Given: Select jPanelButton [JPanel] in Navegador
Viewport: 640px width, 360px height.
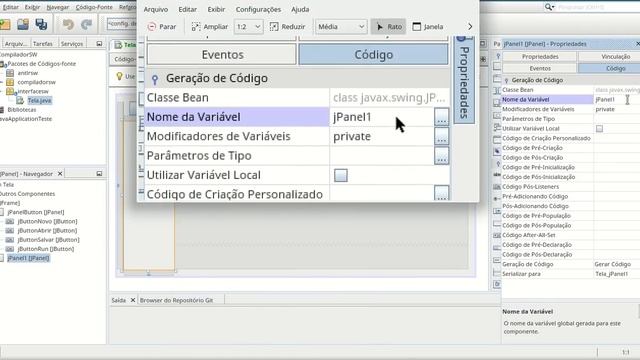Looking at the screenshot, I should [x=36, y=212].
